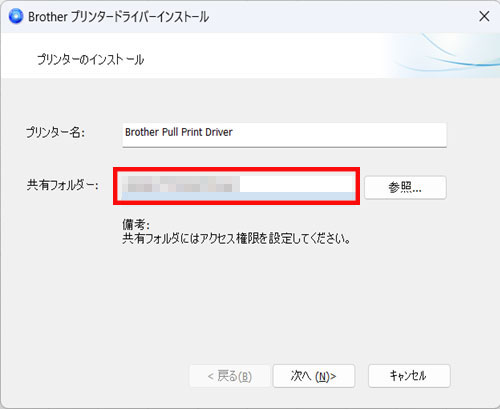Click the プリンター名: label
Image resolution: width=500 pixels, height=410 pixels.
point(55,133)
